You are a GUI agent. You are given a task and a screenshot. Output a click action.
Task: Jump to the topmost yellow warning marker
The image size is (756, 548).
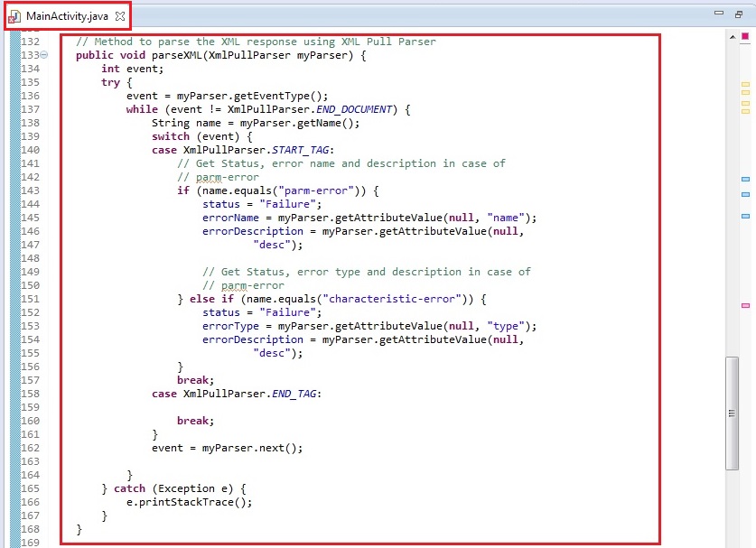pyautogui.click(x=745, y=84)
